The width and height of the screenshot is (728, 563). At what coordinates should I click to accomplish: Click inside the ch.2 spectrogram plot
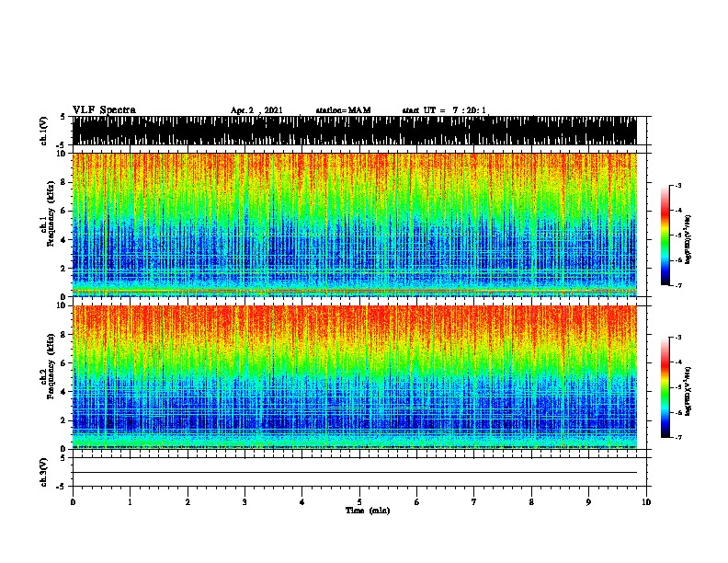(x=354, y=377)
